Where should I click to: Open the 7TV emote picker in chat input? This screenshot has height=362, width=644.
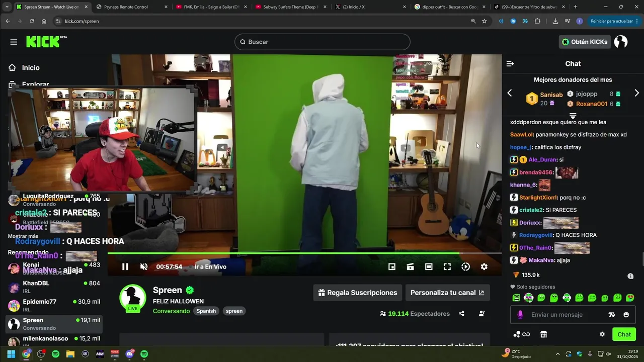coord(612,315)
